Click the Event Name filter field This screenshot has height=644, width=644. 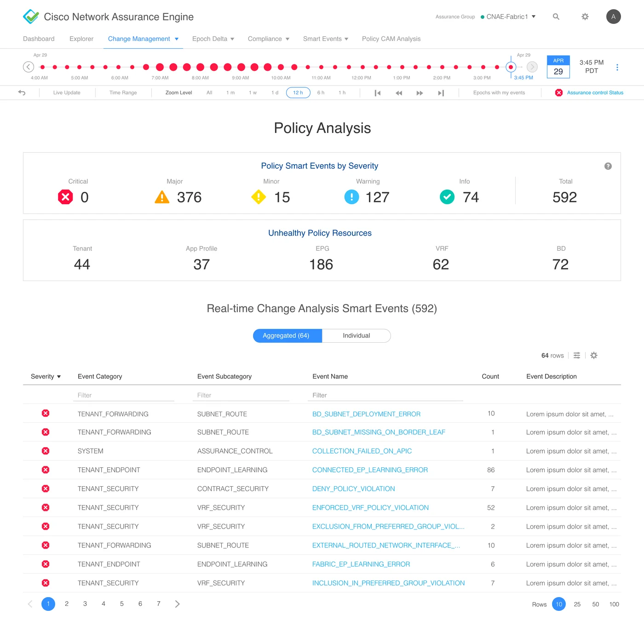click(x=385, y=395)
